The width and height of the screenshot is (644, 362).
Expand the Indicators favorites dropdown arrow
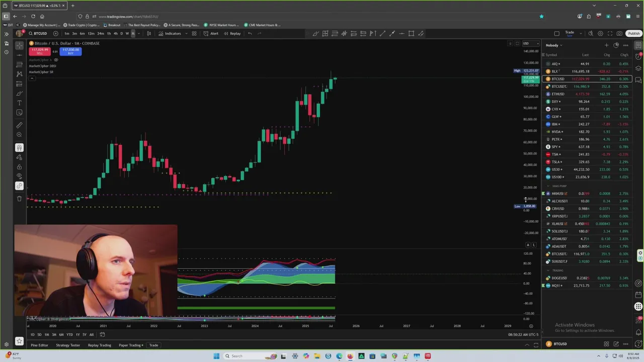(186, 34)
